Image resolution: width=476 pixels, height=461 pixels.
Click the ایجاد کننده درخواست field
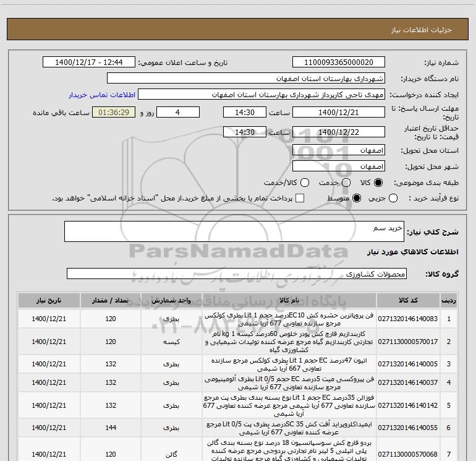click(261, 95)
